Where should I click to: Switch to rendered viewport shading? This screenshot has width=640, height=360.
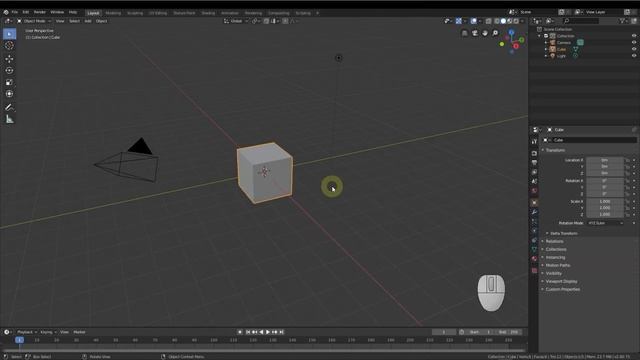516,21
